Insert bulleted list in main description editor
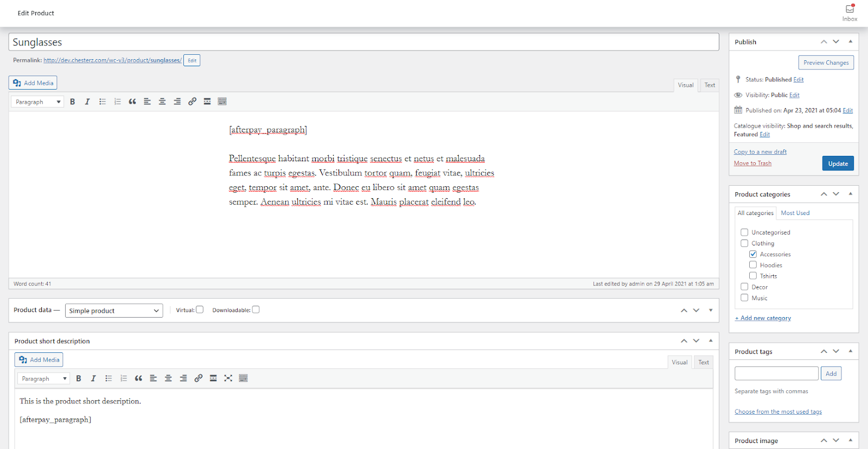This screenshot has height=449, width=868. pyautogui.click(x=103, y=102)
